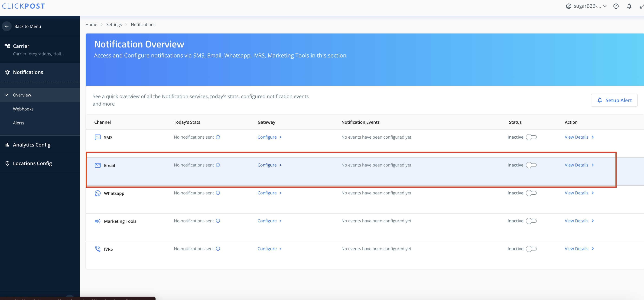Open the bell notifications icon in header

(x=629, y=6)
